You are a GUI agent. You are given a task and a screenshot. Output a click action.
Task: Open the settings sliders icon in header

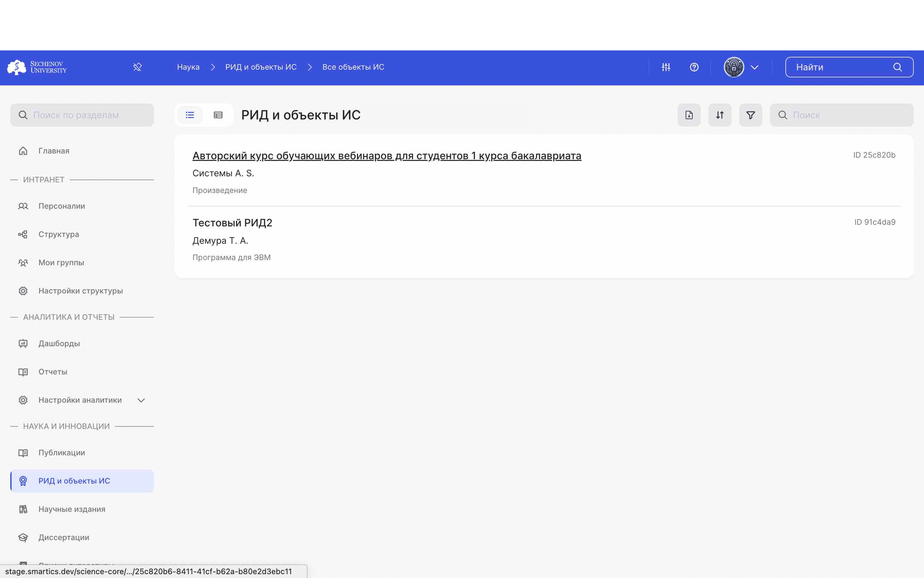coord(666,67)
